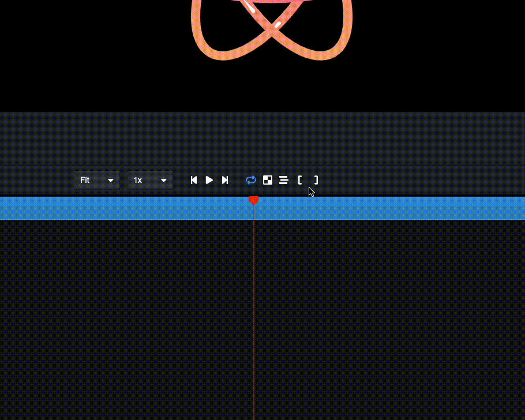The width and height of the screenshot is (525, 420).
Task: Jump to the previous frame
Action: click(194, 180)
